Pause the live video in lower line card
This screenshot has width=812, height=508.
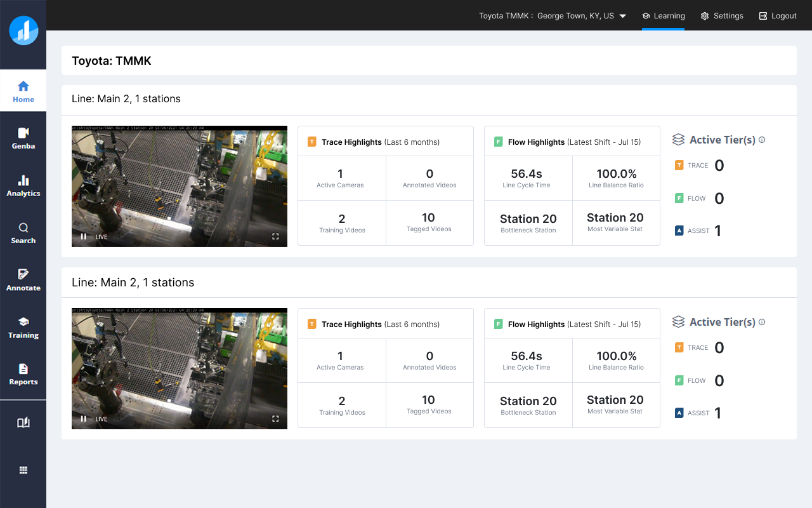click(83, 418)
